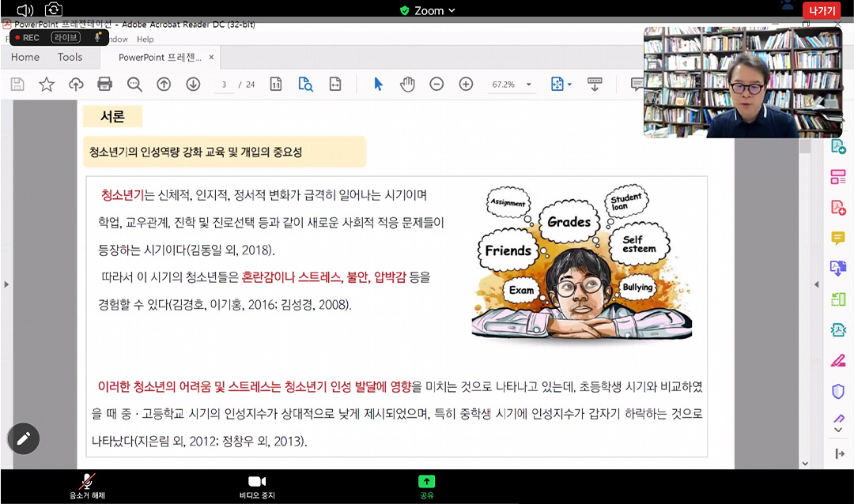Select the text selection arrow tool
Viewport: 854px width, 504px height.
point(379,83)
